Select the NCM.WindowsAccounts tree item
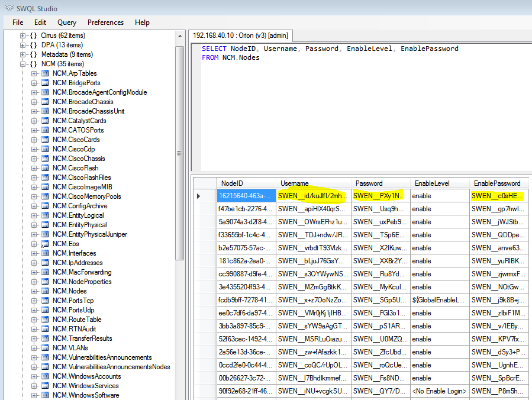Viewport: 532px width, 400px height. [86, 376]
